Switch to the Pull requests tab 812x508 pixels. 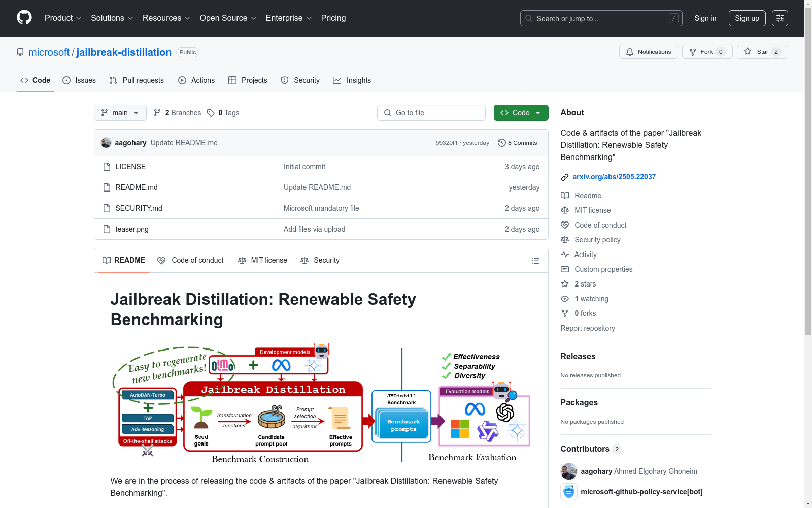pos(137,80)
